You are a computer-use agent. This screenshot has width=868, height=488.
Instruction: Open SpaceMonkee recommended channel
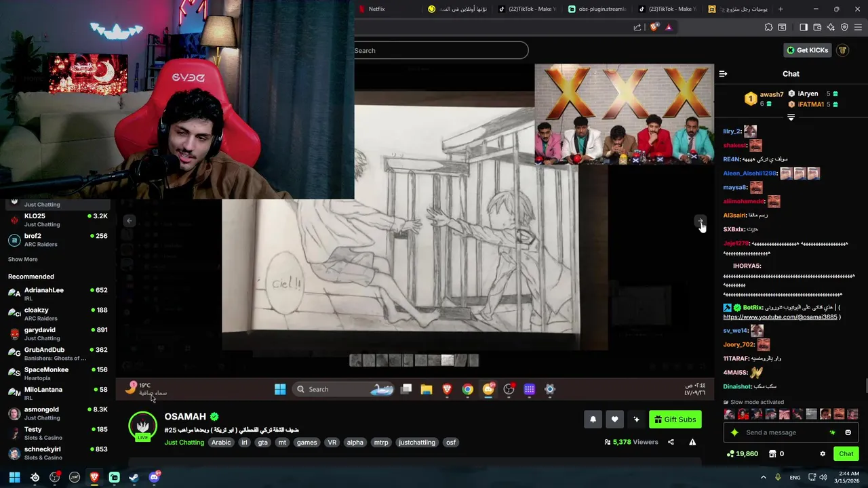coord(58,373)
